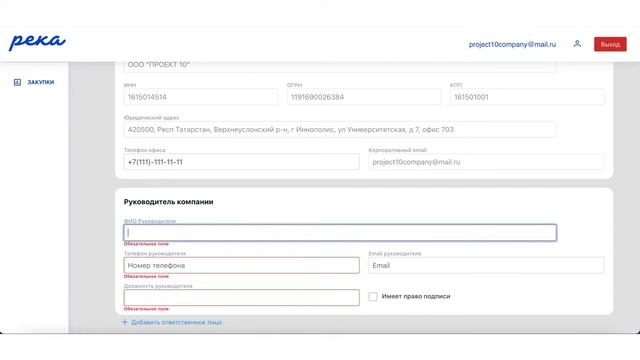
Task: Click the Река logo
Action: click(x=37, y=42)
